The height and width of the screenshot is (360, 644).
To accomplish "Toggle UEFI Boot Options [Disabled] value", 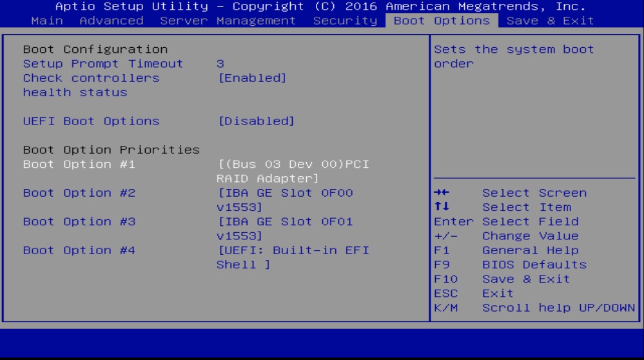I will (256, 121).
